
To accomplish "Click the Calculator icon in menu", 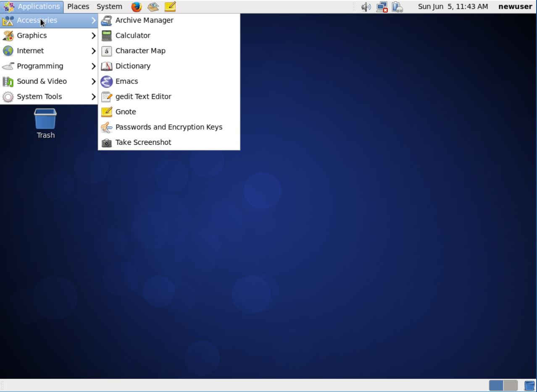I will [107, 36].
